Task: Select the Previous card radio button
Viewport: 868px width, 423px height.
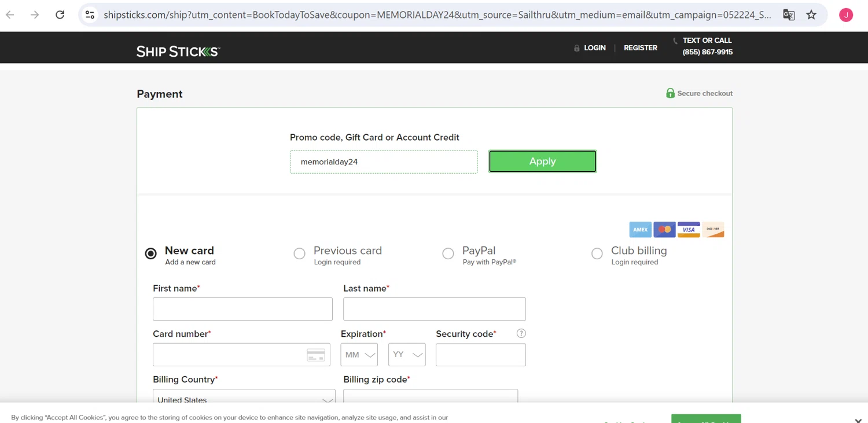Action: [299, 253]
